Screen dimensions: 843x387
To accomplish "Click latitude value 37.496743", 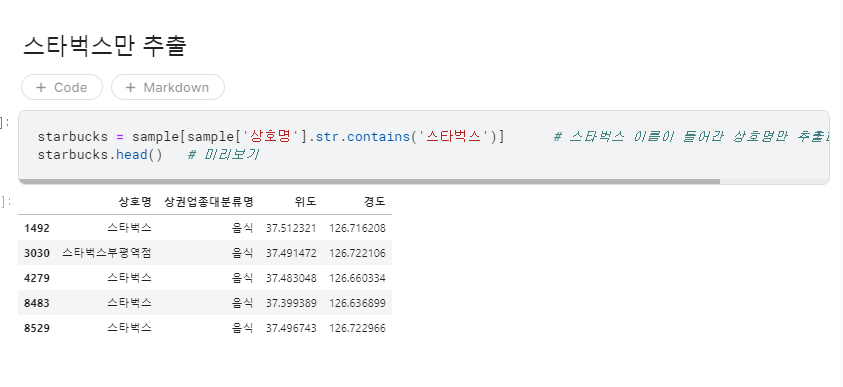I will 291,328.
